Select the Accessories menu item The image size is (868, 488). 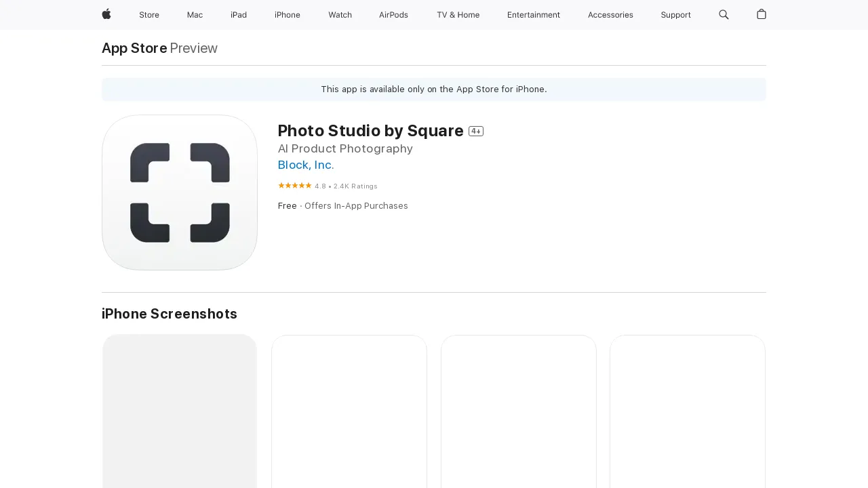[x=610, y=15]
